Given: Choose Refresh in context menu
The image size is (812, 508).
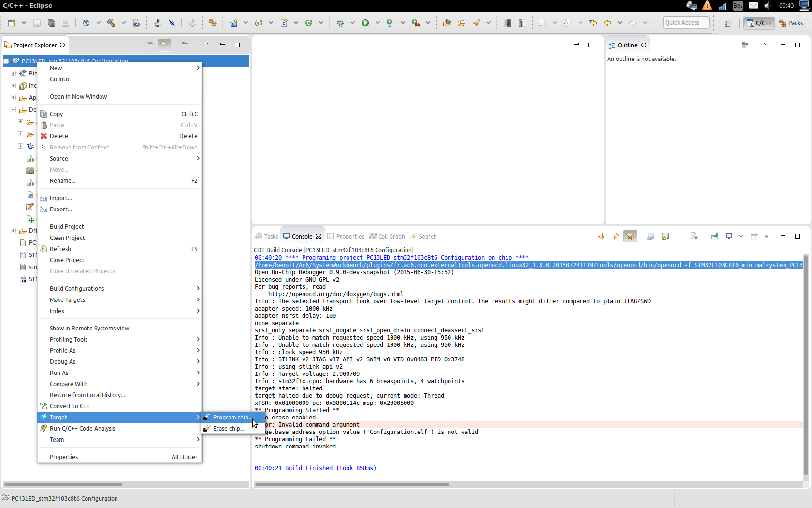Looking at the screenshot, I should tap(119, 249).
